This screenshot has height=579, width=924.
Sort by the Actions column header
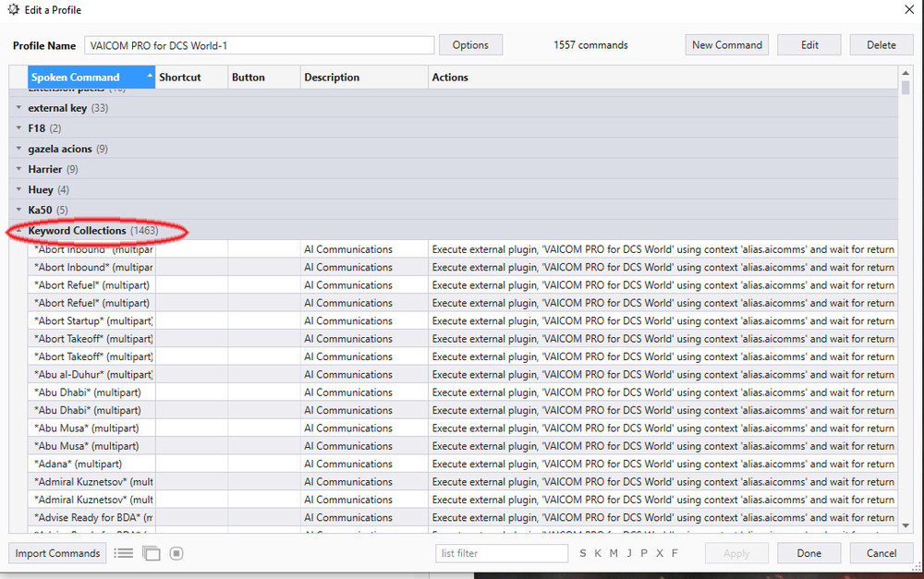click(x=663, y=78)
